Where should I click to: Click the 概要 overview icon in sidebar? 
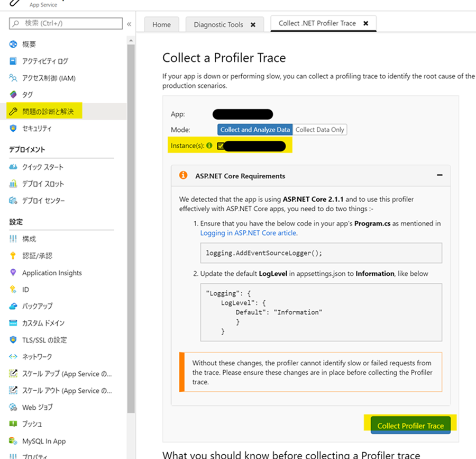click(13, 44)
